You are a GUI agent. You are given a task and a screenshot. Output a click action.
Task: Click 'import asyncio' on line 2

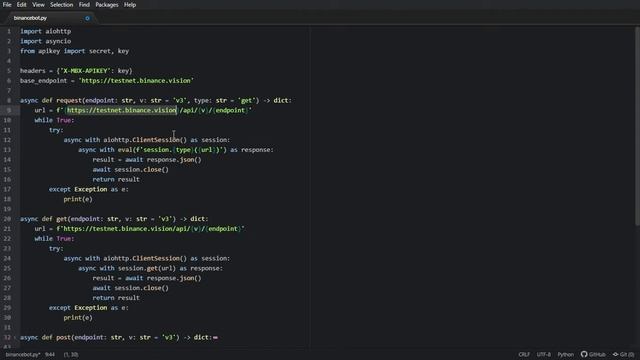click(x=45, y=41)
